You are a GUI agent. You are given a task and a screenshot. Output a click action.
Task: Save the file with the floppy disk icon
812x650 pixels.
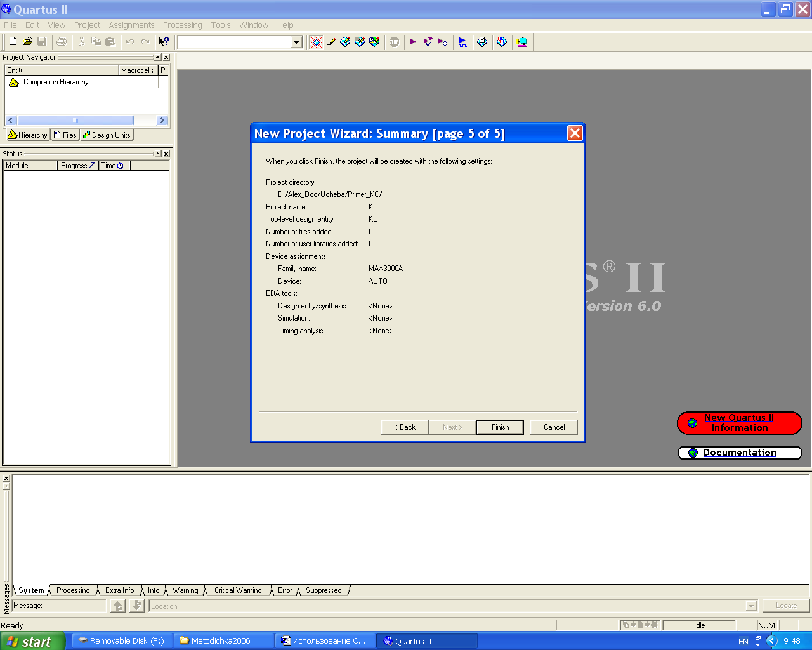point(42,42)
